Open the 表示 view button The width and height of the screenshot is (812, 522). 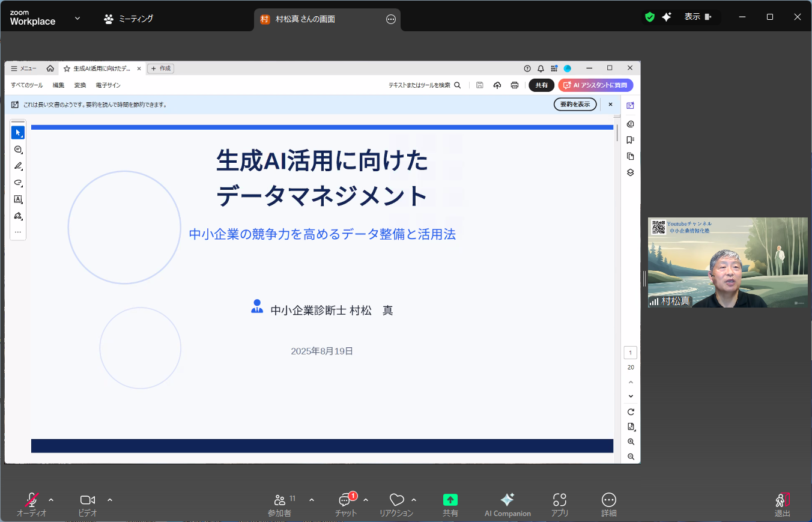(698, 17)
